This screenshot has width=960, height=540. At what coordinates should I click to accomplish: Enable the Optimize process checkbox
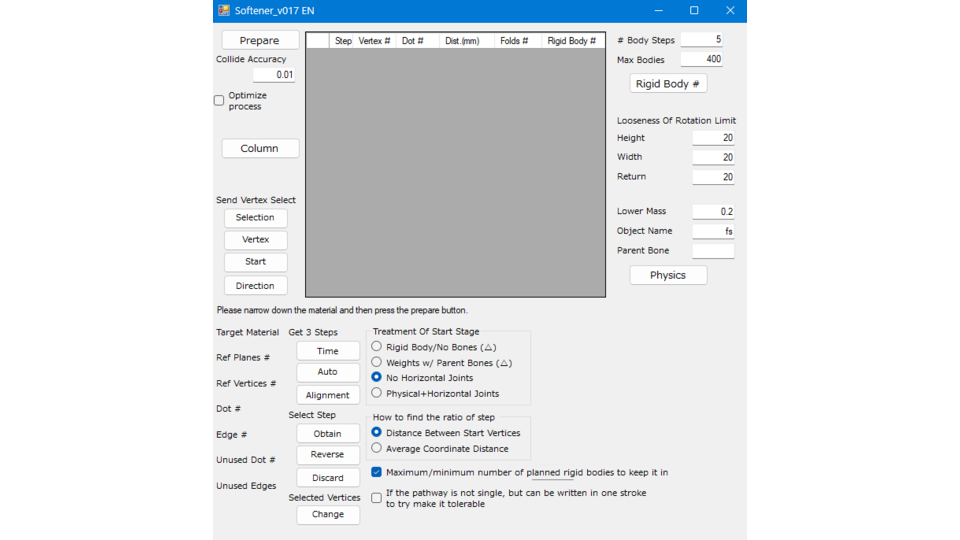tap(219, 101)
